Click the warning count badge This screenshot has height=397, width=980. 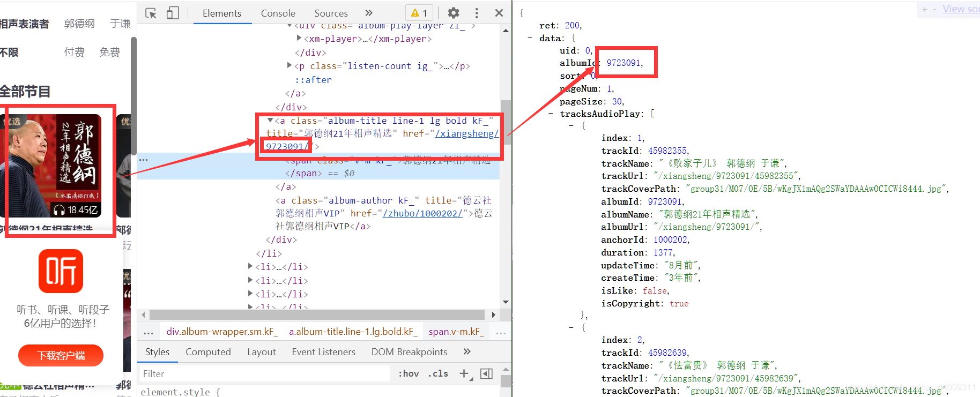[419, 13]
